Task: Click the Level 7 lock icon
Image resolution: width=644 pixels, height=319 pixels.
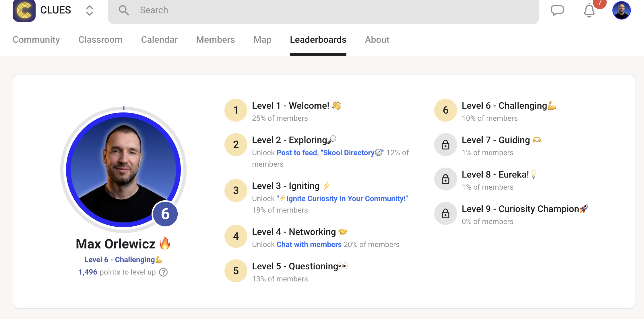Action: (445, 145)
